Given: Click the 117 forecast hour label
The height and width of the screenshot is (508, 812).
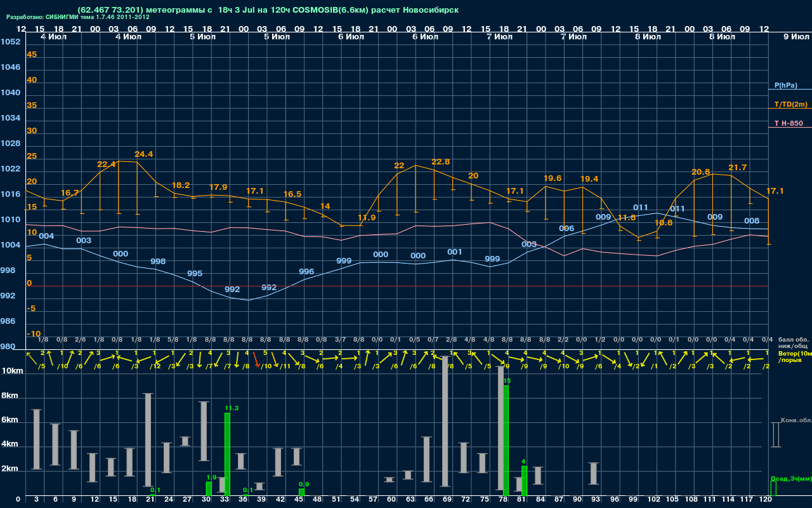Looking at the screenshot, I should coord(747,500).
